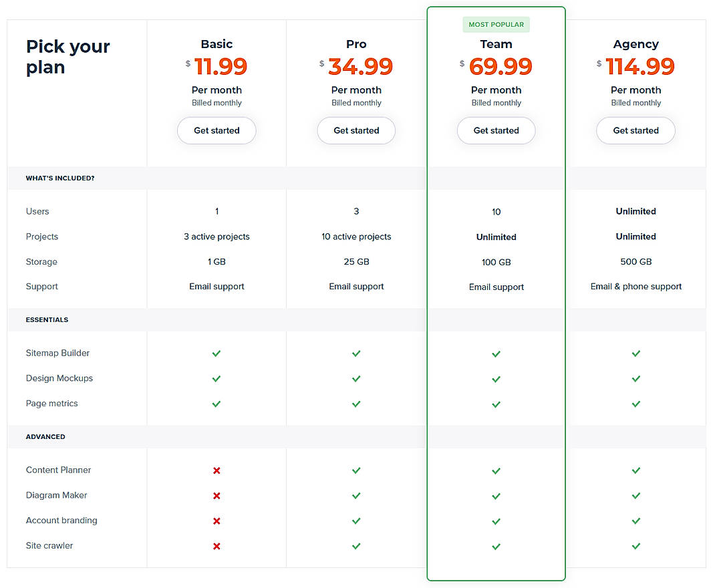Click Team's checkmark for Diagram Maker

click(x=496, y=496)
